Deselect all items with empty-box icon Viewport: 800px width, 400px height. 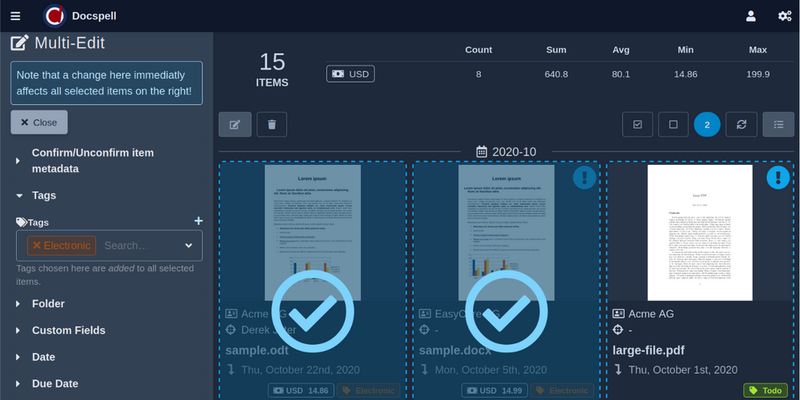[673, 124]
